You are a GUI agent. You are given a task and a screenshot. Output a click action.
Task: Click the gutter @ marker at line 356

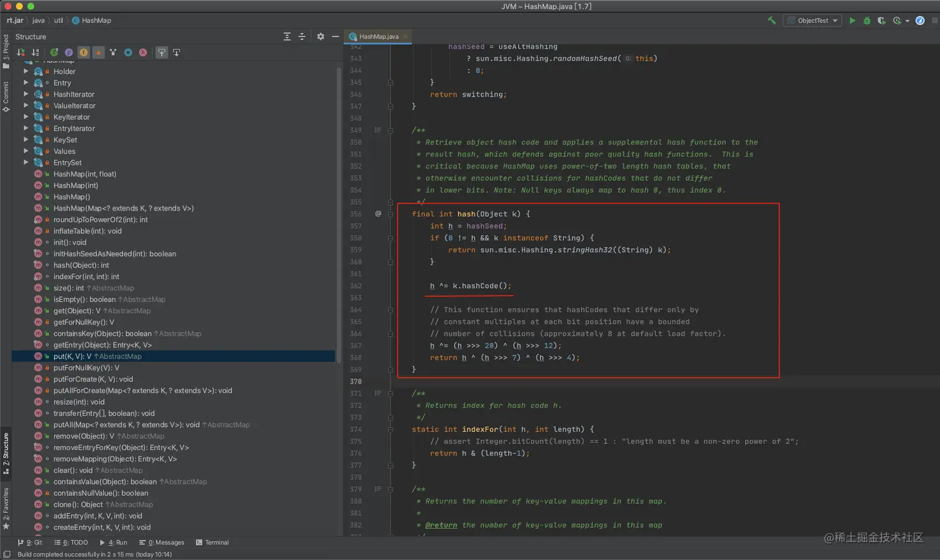point(378,214)
